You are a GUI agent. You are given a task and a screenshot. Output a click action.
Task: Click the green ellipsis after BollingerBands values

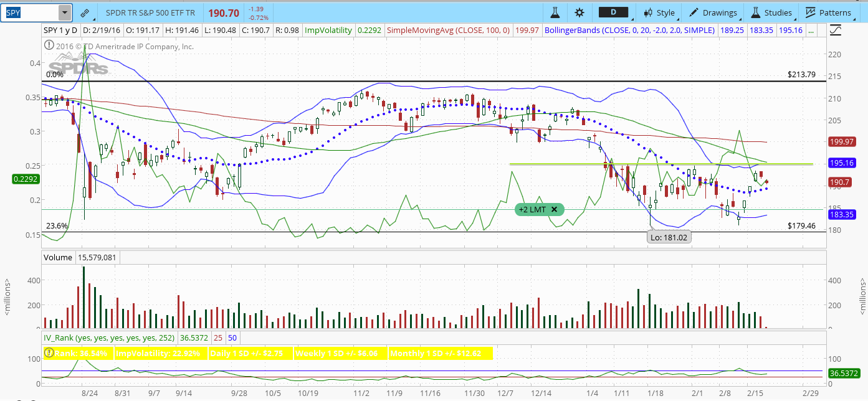pyautogui.click(x=810, y=30)
